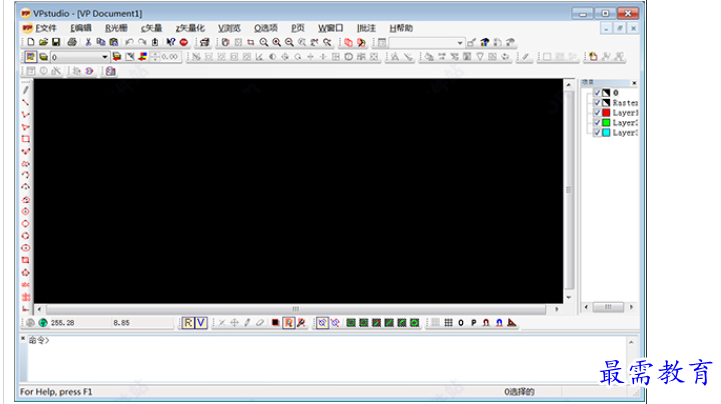The width and height of the screenshot is (721, 404).
Task: Select the arc tool in left toolbar
Action: point(26,175)
